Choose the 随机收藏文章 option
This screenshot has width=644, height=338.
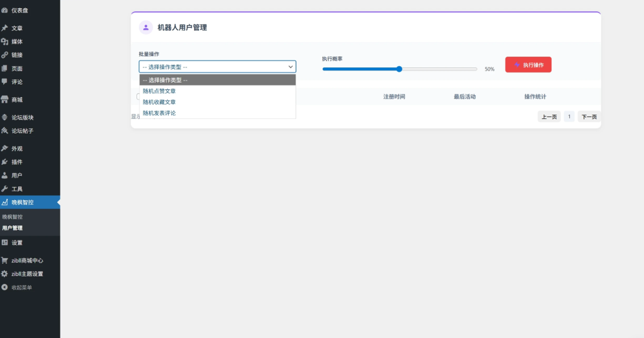coord(218,102)
